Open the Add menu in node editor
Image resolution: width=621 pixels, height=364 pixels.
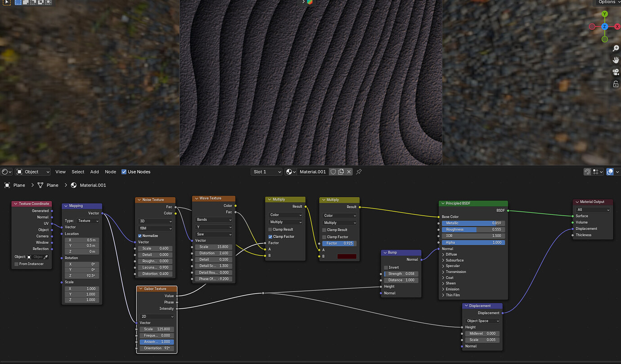coord(94,172)
